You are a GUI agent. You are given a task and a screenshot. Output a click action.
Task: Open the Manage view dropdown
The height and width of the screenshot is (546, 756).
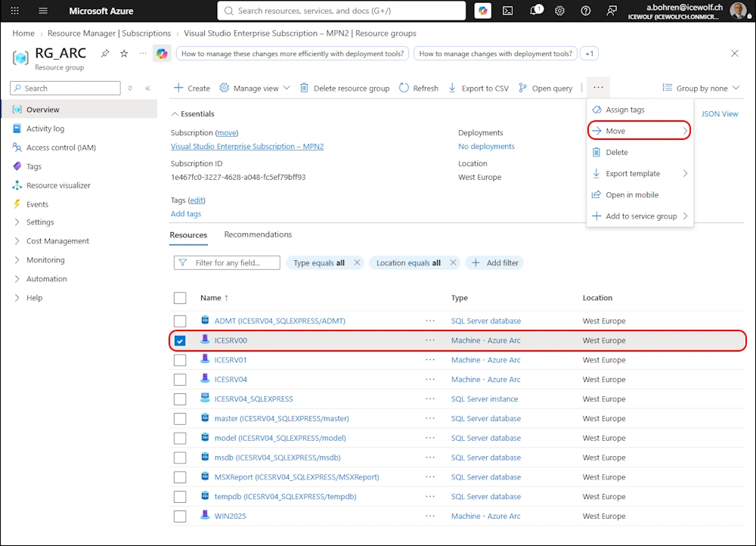(x=255, y=88)
